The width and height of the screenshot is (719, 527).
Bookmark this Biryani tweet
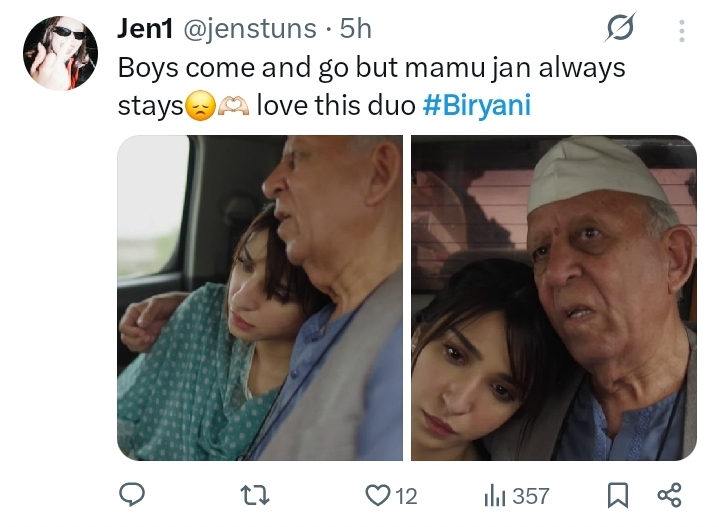pyautogui.click(x=618, y=495)
